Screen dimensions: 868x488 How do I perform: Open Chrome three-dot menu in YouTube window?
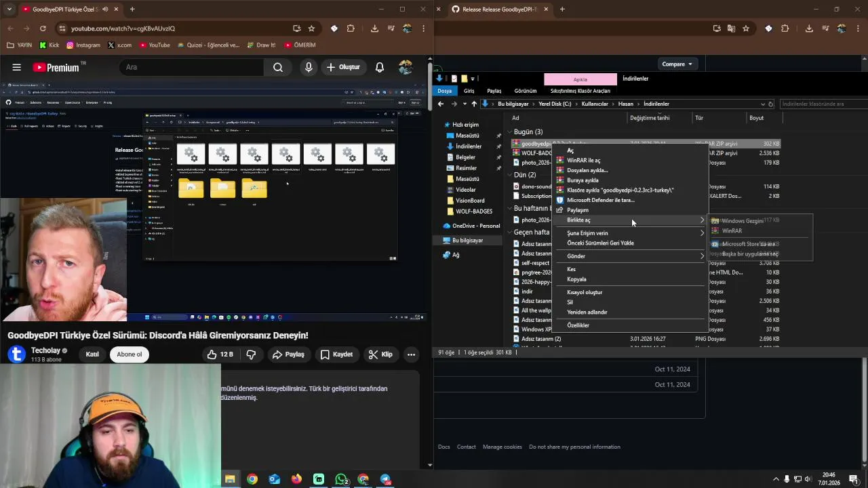[423, 28]
